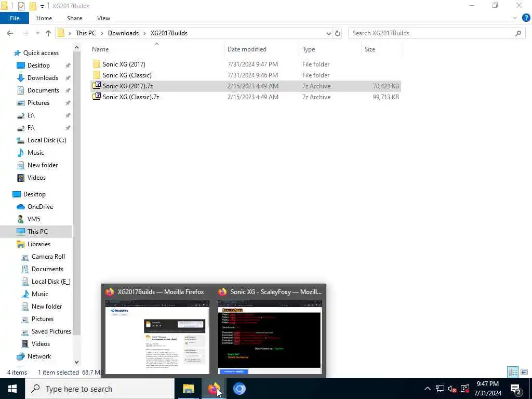The width and height of the screenshot is (532, 399).
Task: Sort files by Size column
Action: pos(382,49)
